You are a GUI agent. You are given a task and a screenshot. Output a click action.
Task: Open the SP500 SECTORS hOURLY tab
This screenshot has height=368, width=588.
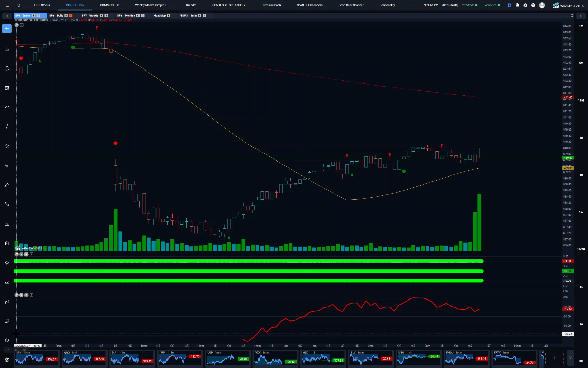tap(229, 5)
